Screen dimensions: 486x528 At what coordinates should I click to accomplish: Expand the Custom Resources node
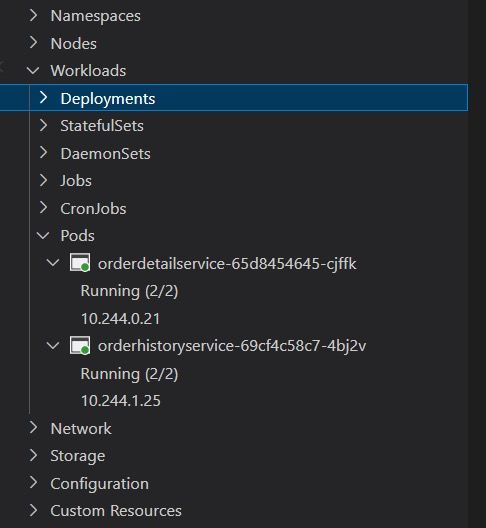pos(33,511)
